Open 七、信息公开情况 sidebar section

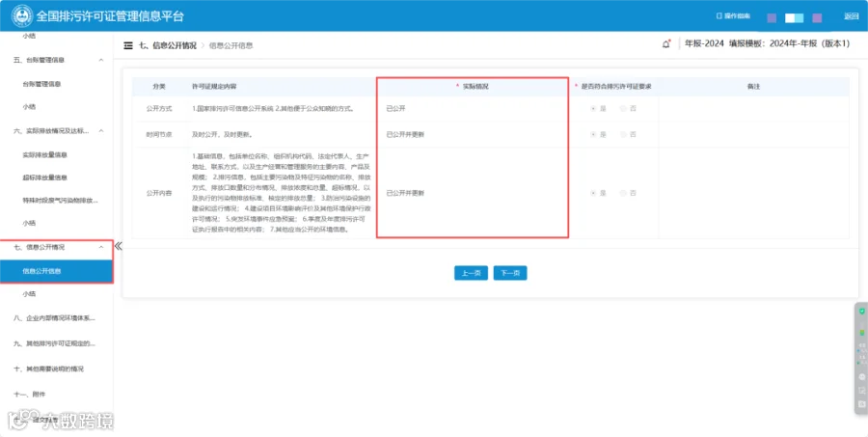(x=39, y=247)
